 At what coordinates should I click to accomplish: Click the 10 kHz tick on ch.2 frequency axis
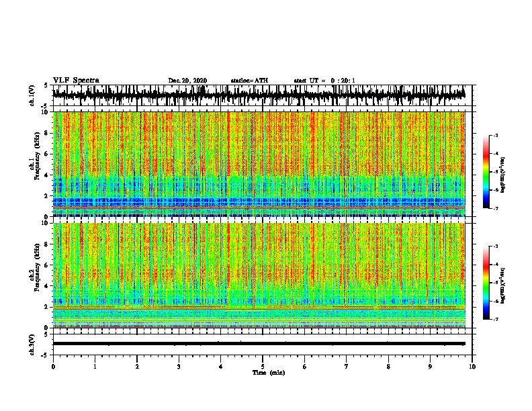45,223
